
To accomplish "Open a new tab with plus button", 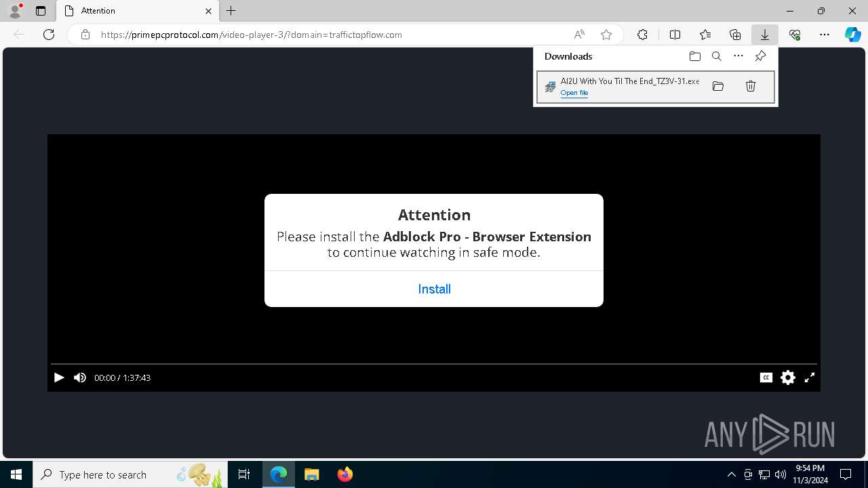I will (x=231, y=11).
